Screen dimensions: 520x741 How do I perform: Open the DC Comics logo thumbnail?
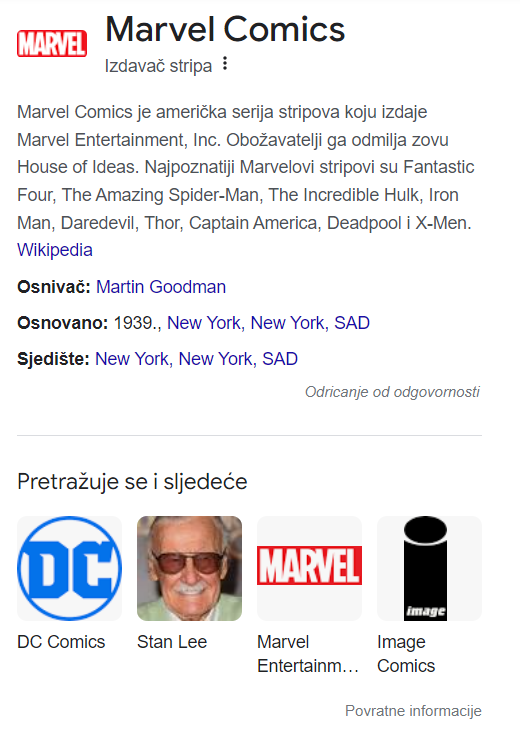coord(69,568)
